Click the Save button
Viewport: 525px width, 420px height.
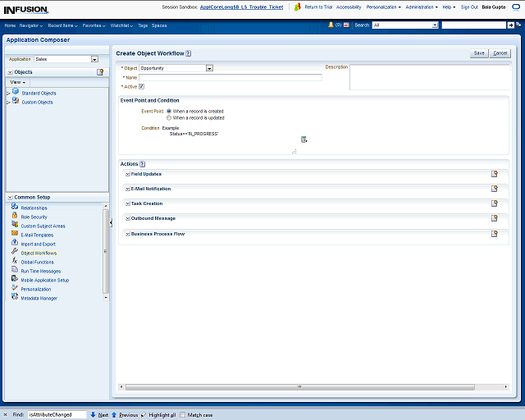pos(479,53)
